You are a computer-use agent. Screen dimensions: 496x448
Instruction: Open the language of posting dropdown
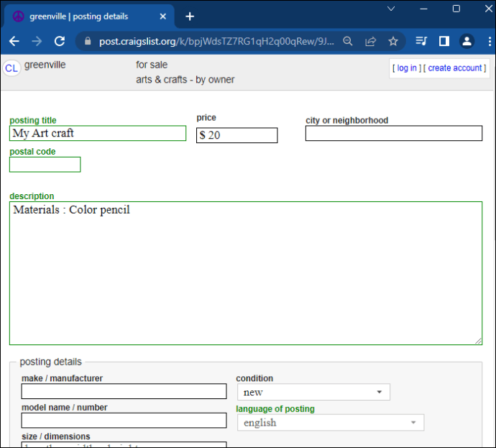click(x=331, y=423)
